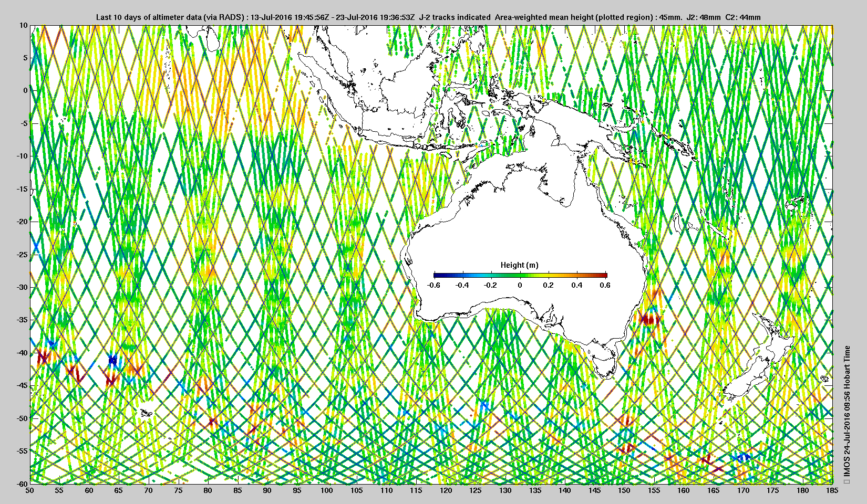Select the colorbar label "0.4"
The image size is (867, 504).
[577, 285]
